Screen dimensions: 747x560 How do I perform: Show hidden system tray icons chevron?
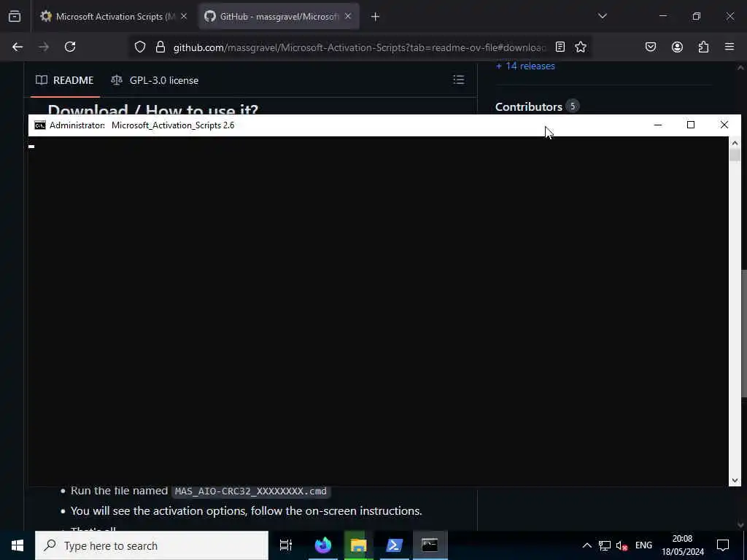pyautogui.click(x=587, y=545)
